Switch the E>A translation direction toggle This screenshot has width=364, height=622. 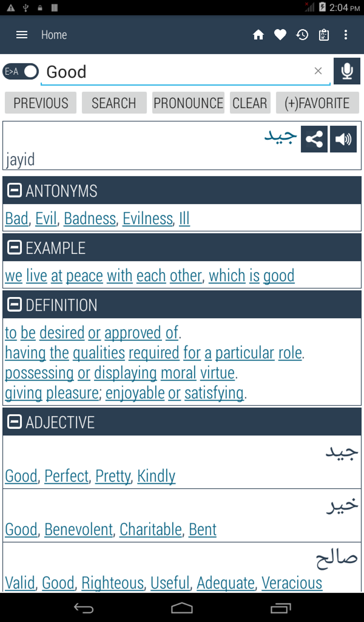pyautogui.click(x=20, y=71)
